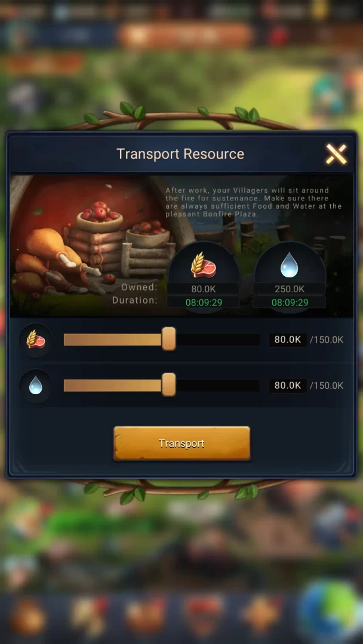Click the water slider handle
Screen dimensions: 363x644
point(168,385)
